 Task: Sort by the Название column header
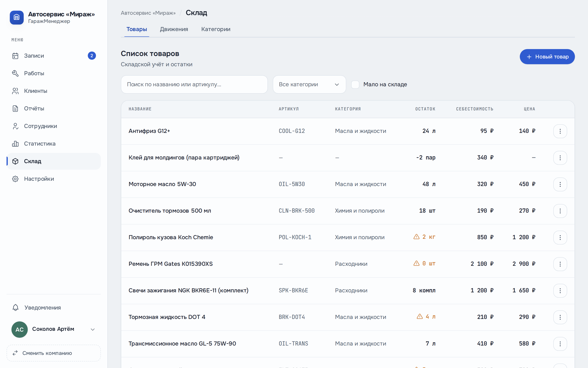140,109
